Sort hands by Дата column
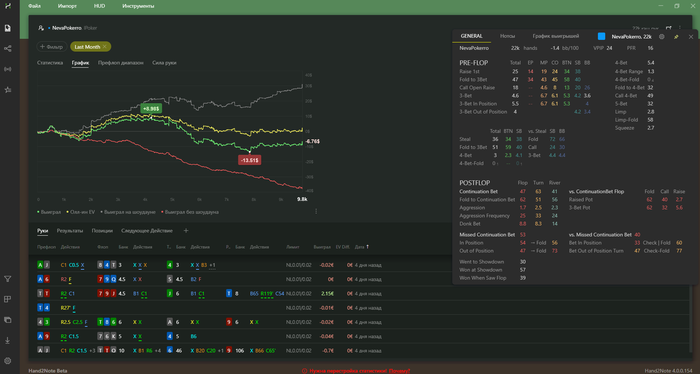700x374 pixels. tap(362, 247)
